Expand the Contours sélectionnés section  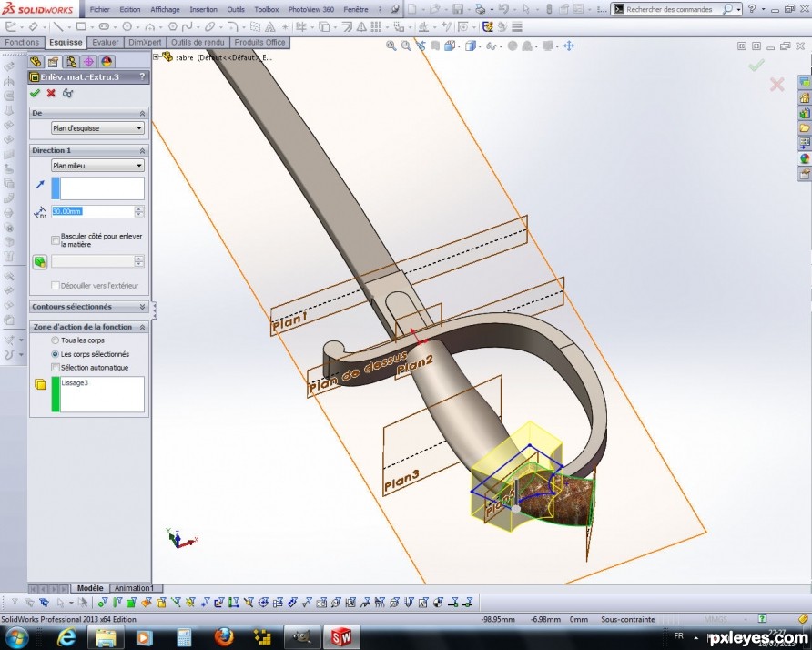click(142, 307)
